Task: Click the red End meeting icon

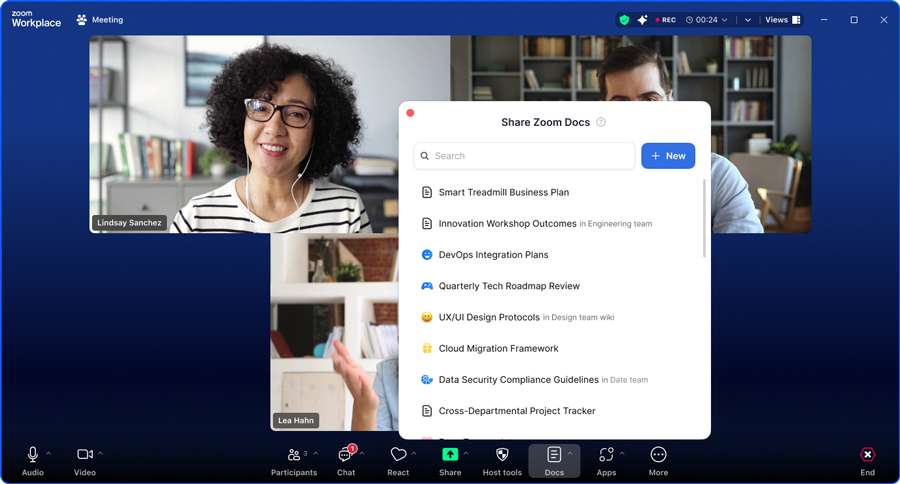Action: [867, 455]
